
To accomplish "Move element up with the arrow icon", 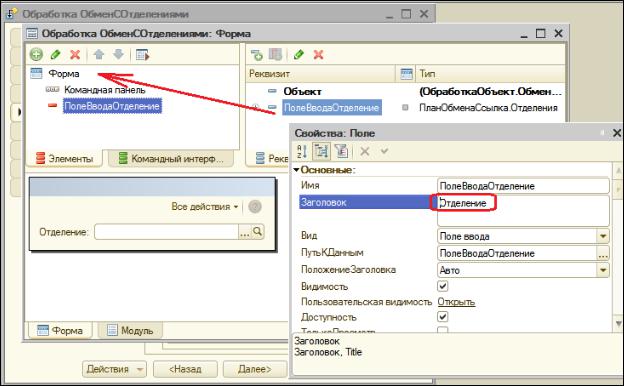I will [x=99, y=54].
